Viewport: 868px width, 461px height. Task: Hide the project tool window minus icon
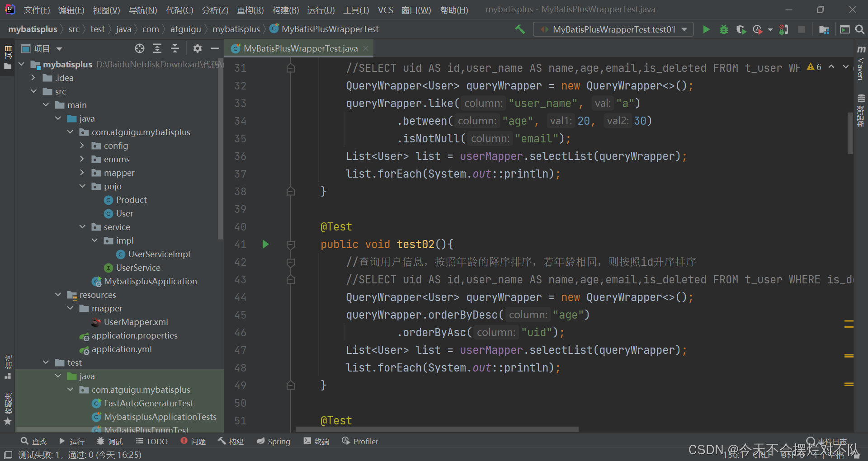pos(215,48)
